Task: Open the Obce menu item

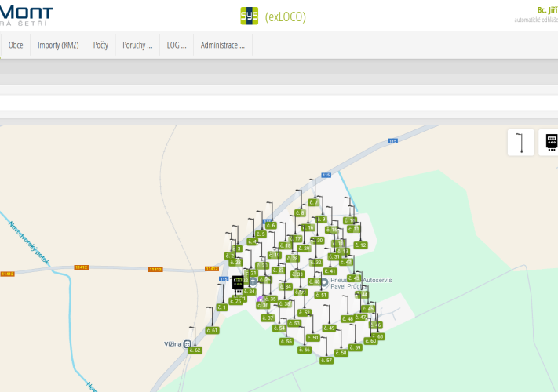Action: [16, 45]
